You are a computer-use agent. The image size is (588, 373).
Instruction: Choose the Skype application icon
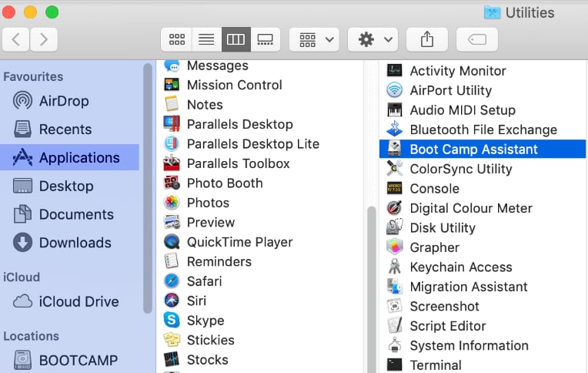(172, 320)
